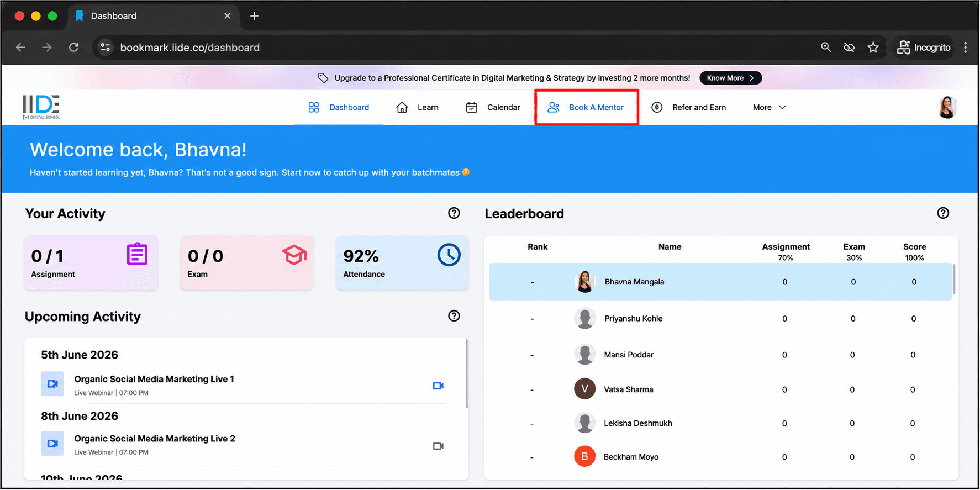Open the browser three-dot menu
This screenshot has width=980, height=490.
pyautogui.click(x=965, y=48)
